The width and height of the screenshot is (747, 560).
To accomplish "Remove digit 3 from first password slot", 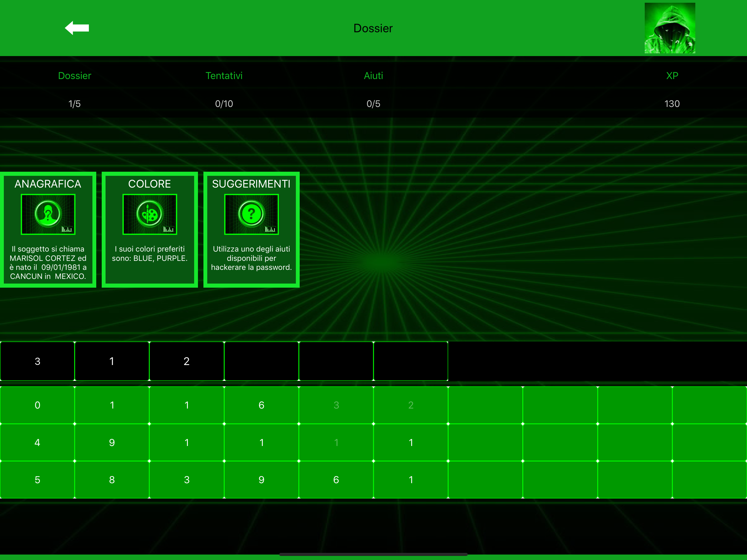I will pyautogui.click(x=37, y=361).
